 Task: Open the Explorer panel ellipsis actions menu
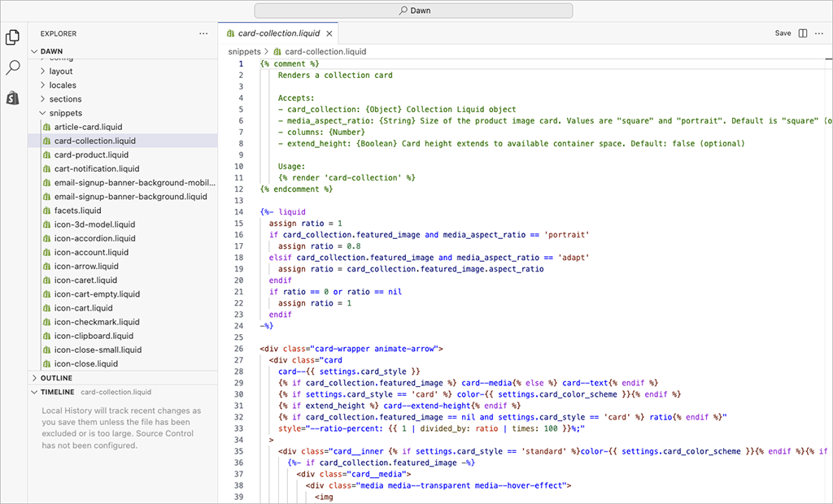(203, 33)
